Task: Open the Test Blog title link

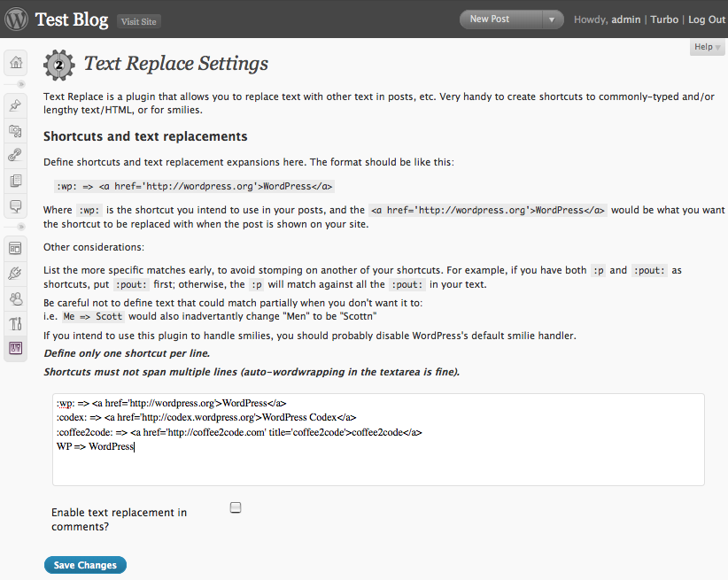Action: point(72,19)
